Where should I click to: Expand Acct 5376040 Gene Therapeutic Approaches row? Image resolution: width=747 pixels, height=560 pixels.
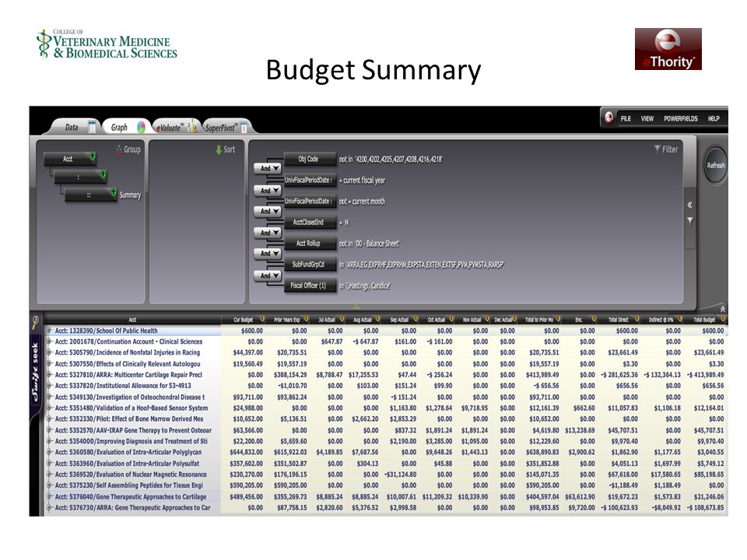48,496
